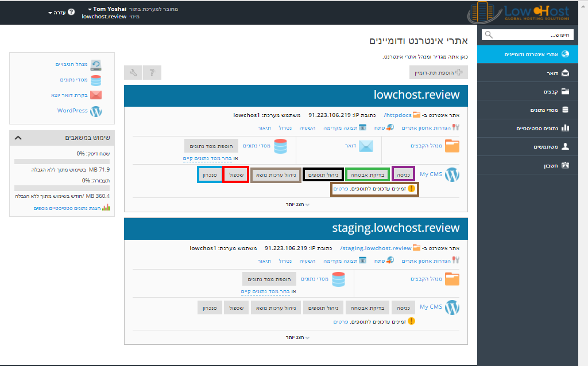Click the clone (שכפול) button for lowchost.review
588x366 pixels.
235,174
